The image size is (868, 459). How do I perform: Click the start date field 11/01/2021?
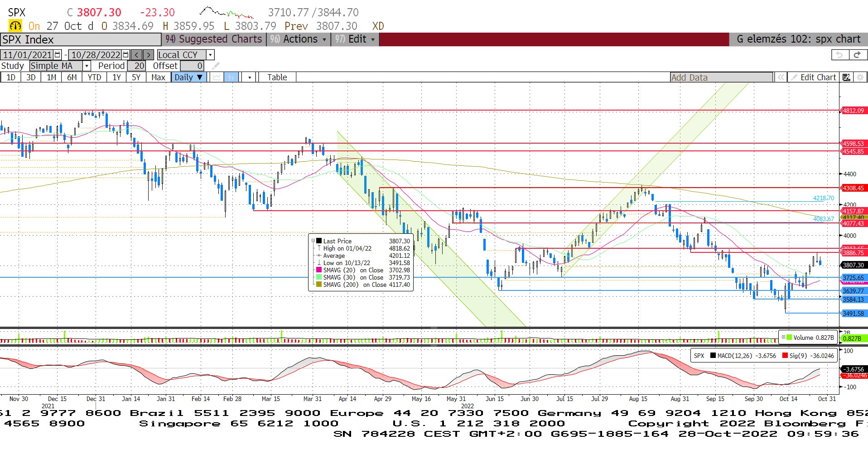[x=27, y=55]
